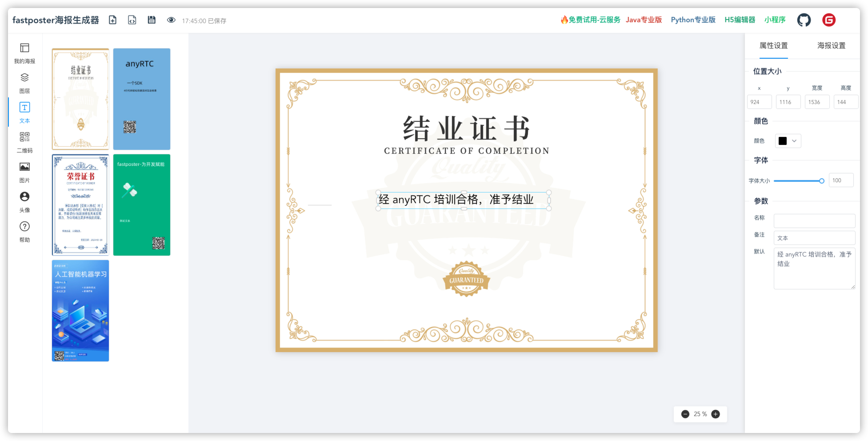This screenshot has width=868, height=441.
Task: Open the H5编辑器 link
Action: click(740, 20)
